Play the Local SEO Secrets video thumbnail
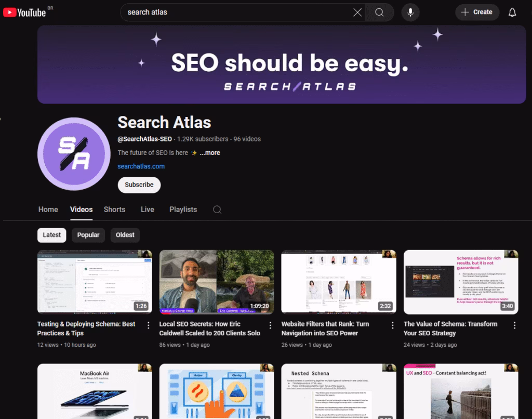The image size is (532, 419). click(217, 282)
